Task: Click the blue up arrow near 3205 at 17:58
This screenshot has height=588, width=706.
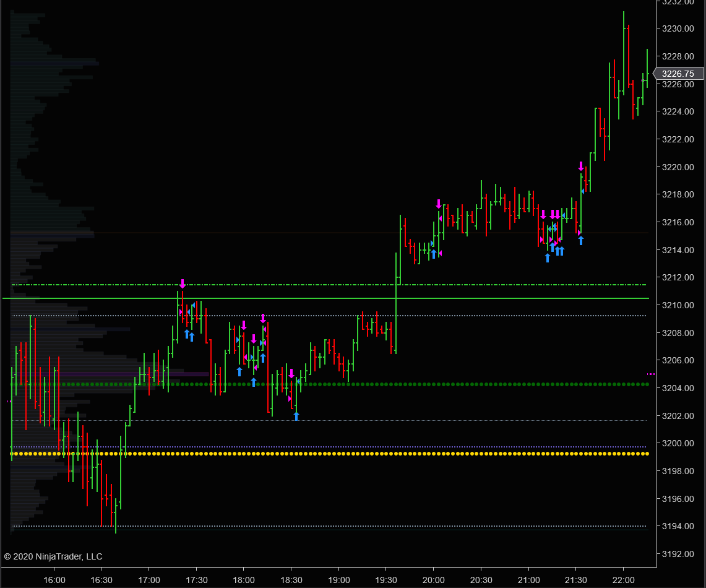Action: 239,371
